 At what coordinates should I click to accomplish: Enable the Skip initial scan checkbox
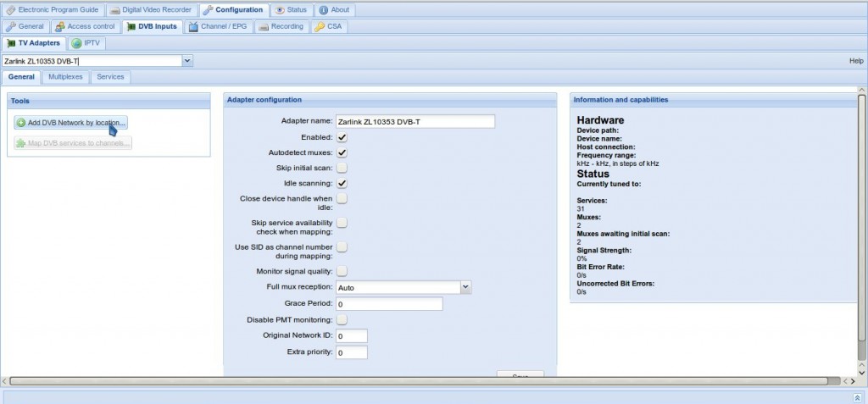(342, 167)
